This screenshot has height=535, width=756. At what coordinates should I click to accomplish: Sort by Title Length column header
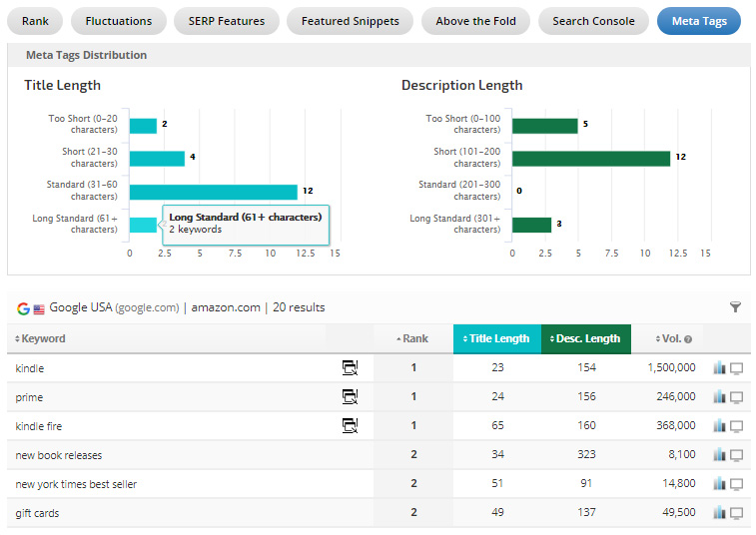[496, 338]
